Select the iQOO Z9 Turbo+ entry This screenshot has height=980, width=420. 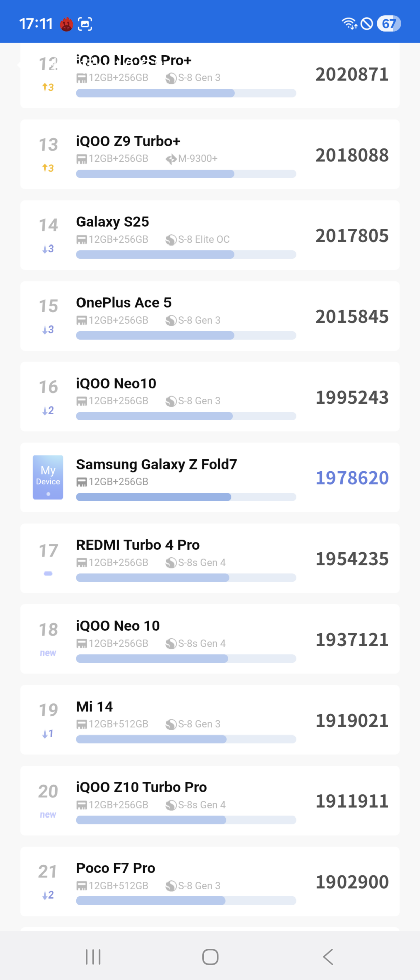(x=210, y=154)
